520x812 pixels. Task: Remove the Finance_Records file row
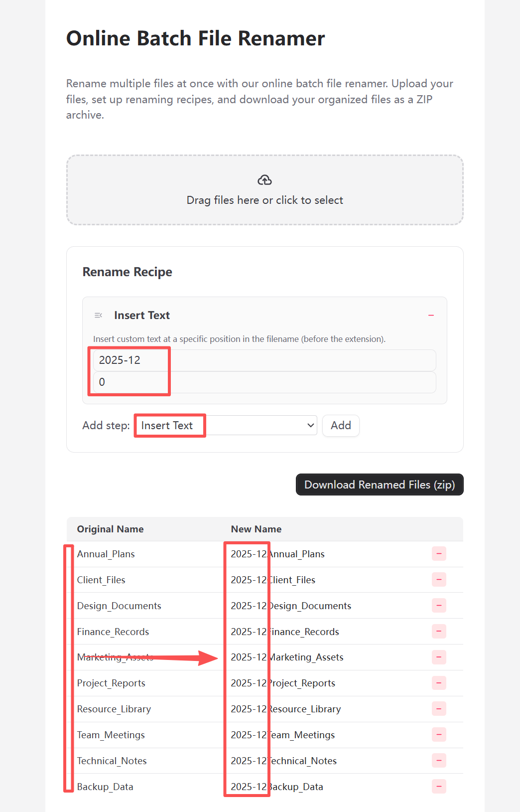click(x=439, y=632)
